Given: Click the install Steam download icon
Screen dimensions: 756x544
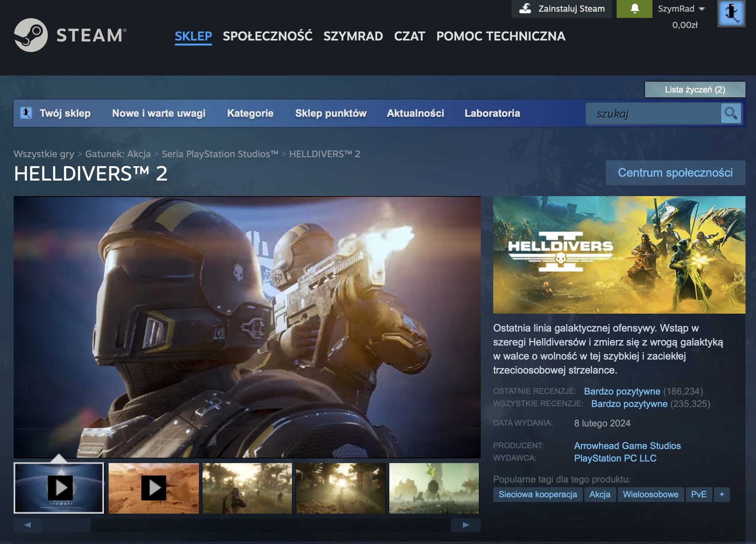Looking at the screenshot, I should [525, 9].
